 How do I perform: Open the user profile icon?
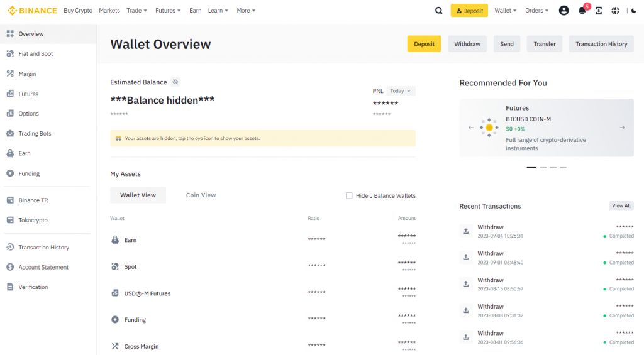pyautogui.click(x=563, y=11)
